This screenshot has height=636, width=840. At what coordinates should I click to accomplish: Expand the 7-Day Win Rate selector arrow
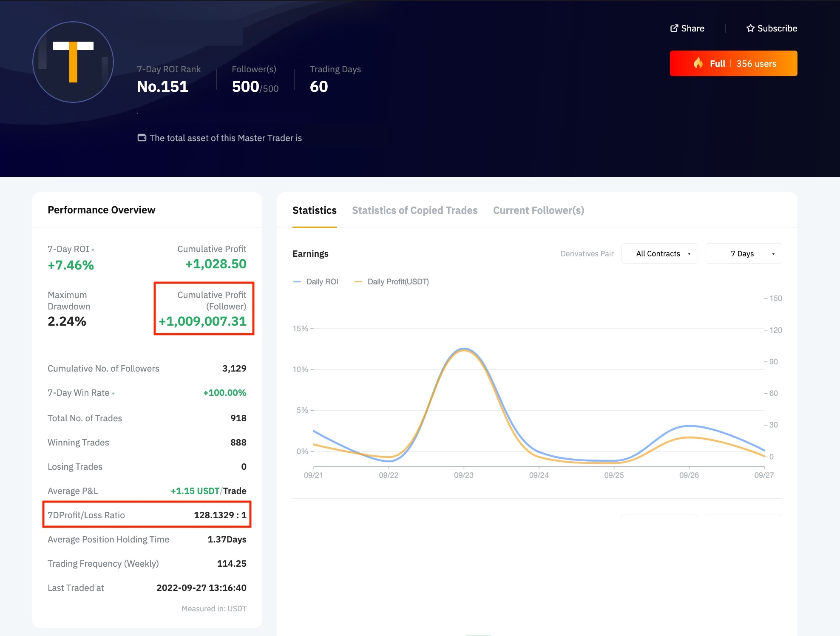113,394
